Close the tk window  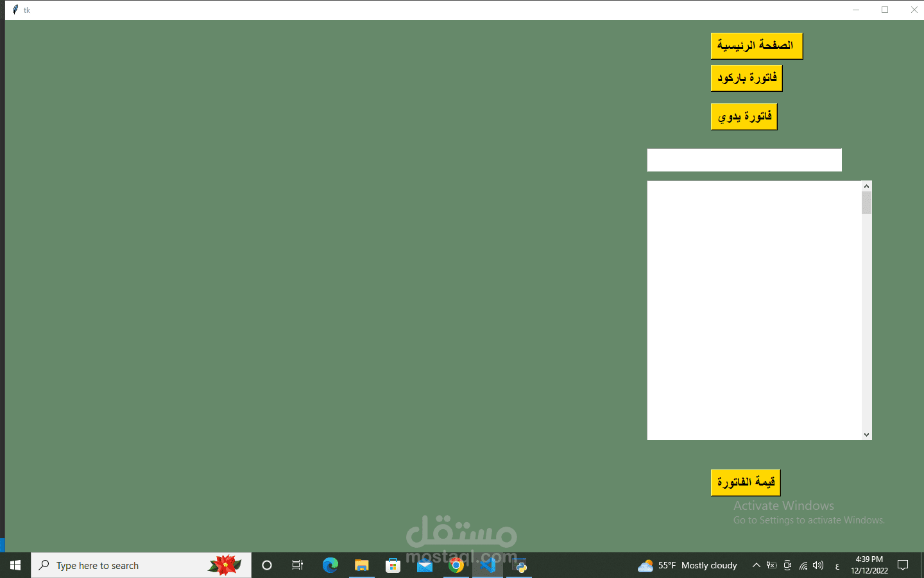tap(914, 10)
